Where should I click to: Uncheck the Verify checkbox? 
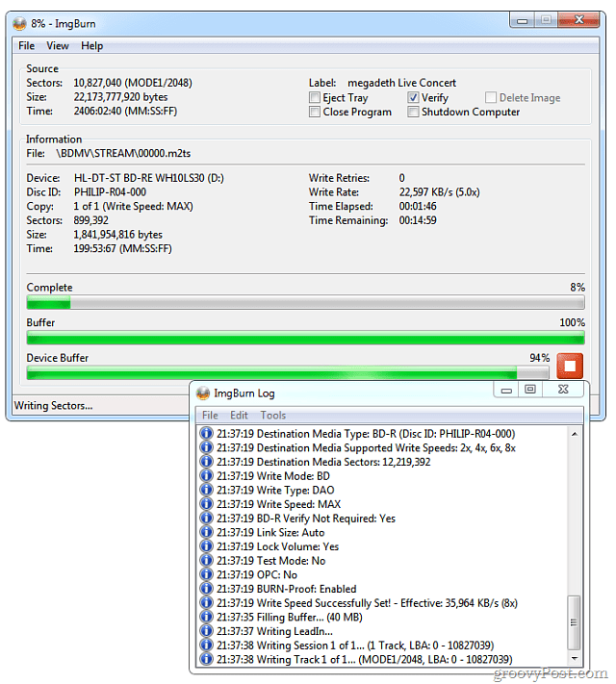(413, 97)
